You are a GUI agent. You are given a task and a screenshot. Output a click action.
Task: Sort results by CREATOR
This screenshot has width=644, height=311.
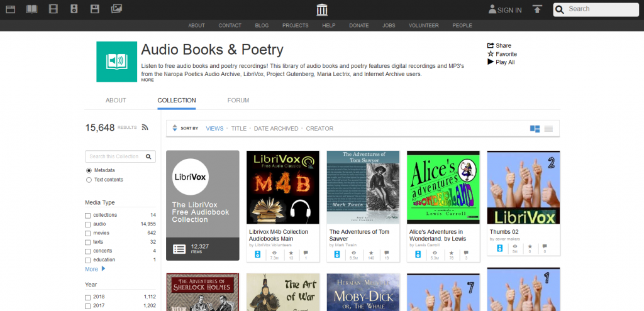click(319, 128)
